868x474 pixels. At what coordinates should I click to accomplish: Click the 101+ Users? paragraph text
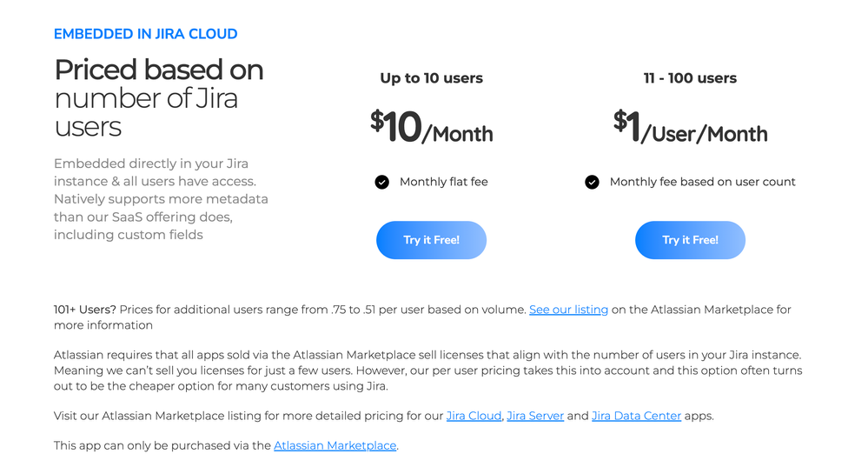pos(422,317)
